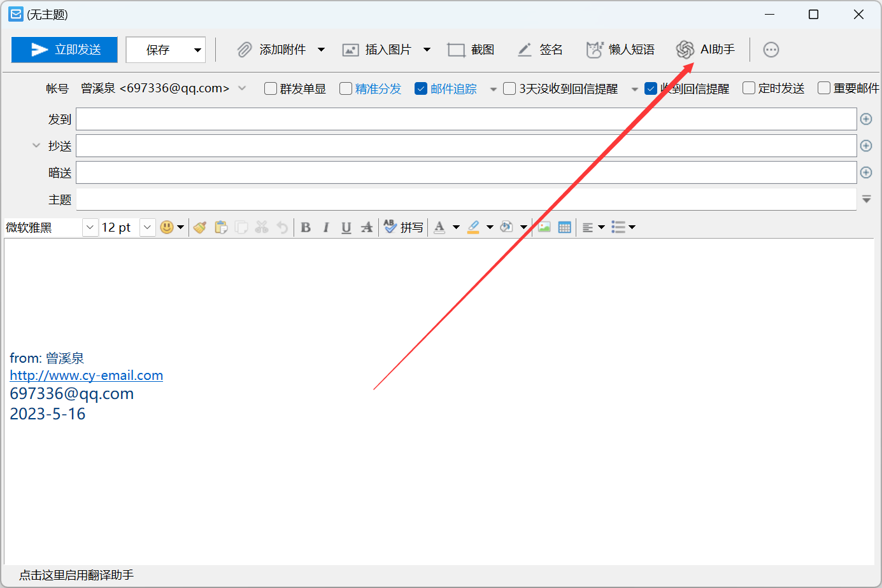Focus the 主题 subject field
Screen dimensions: 882x588
tap(466, 199)
